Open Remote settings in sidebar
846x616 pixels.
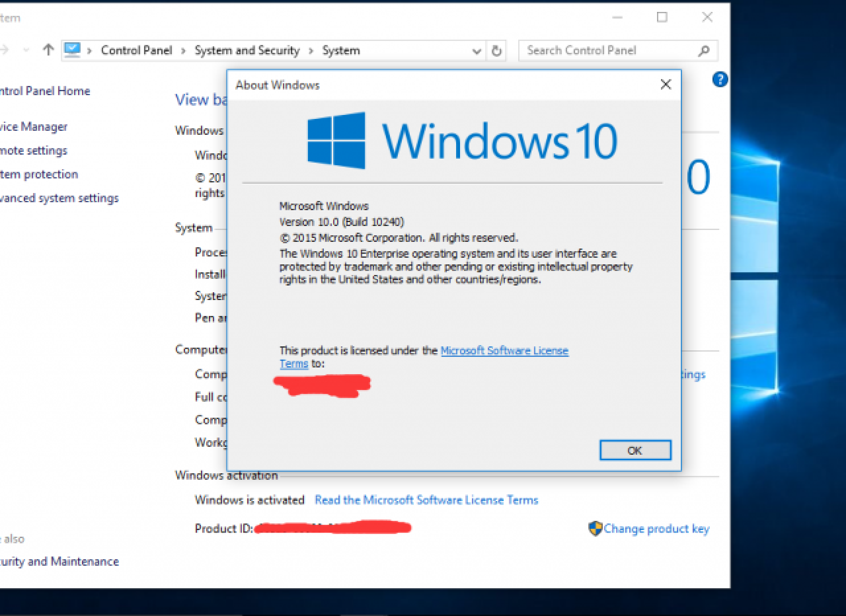(x=33, y=151)
